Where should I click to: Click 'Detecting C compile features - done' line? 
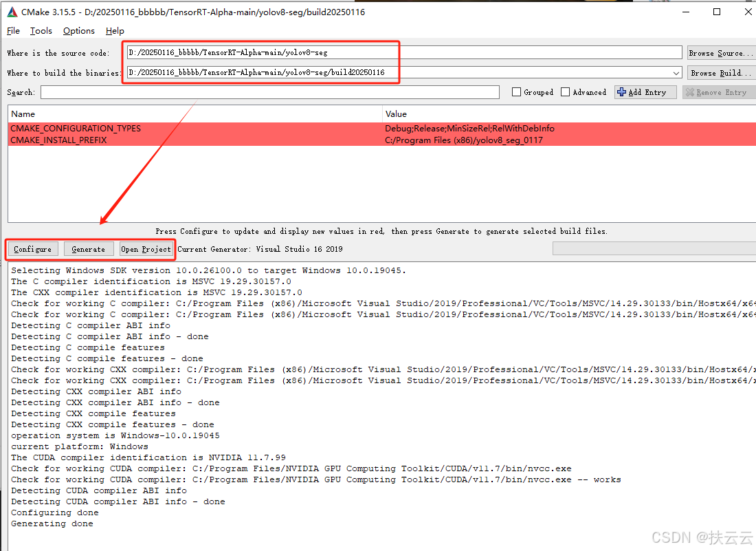click(107, 358)
